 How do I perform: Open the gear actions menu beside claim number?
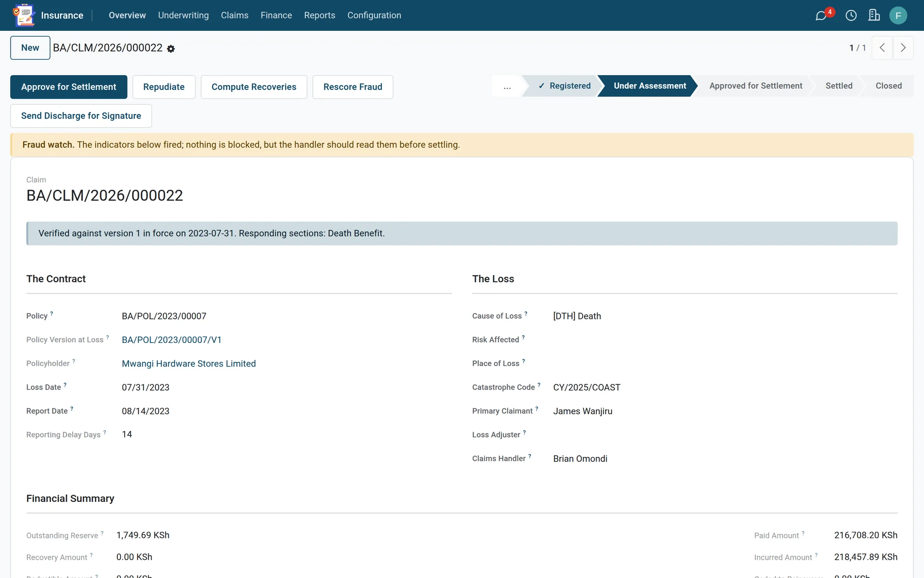171,49
